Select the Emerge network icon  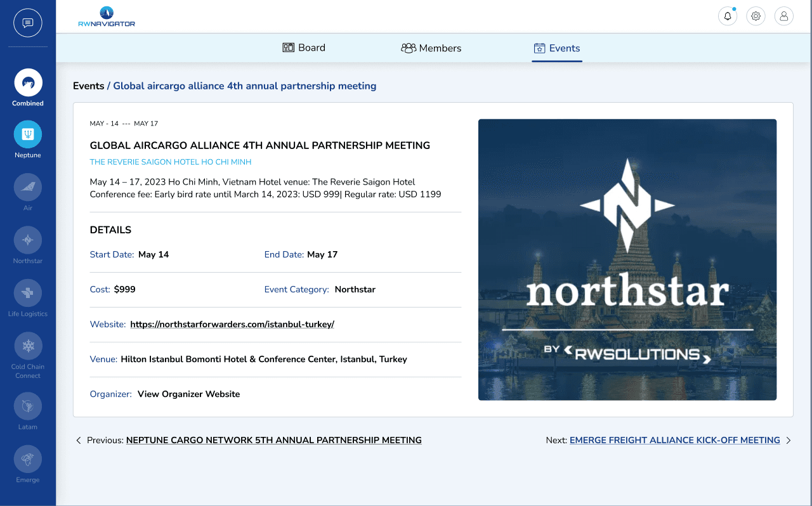point(28,459)
